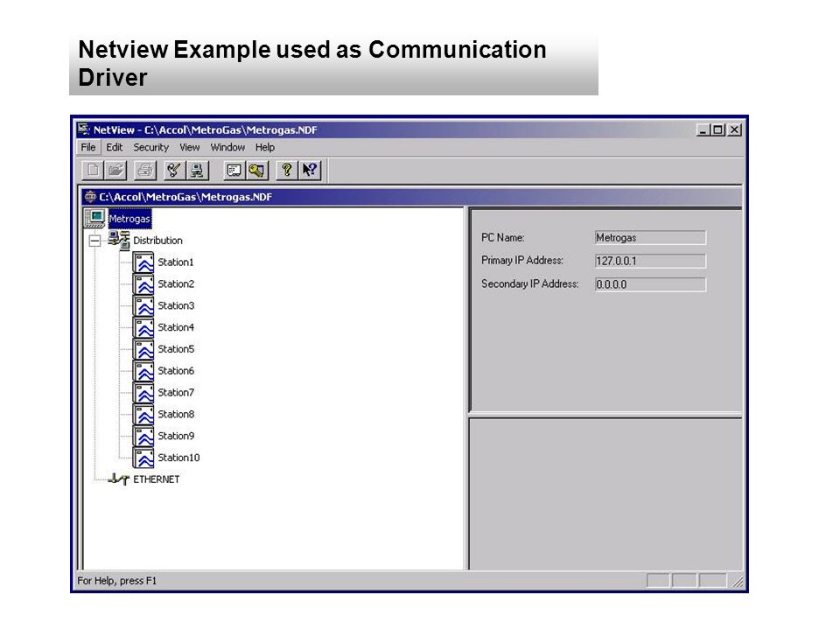Click the Station8 controller icon
Viewport: 840px width, 630px height.
[x=143, y=414]
